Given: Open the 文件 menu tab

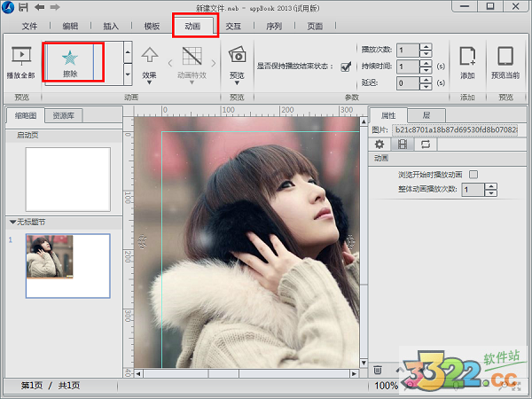Looking at the screenshot, I should coord(30,27).
